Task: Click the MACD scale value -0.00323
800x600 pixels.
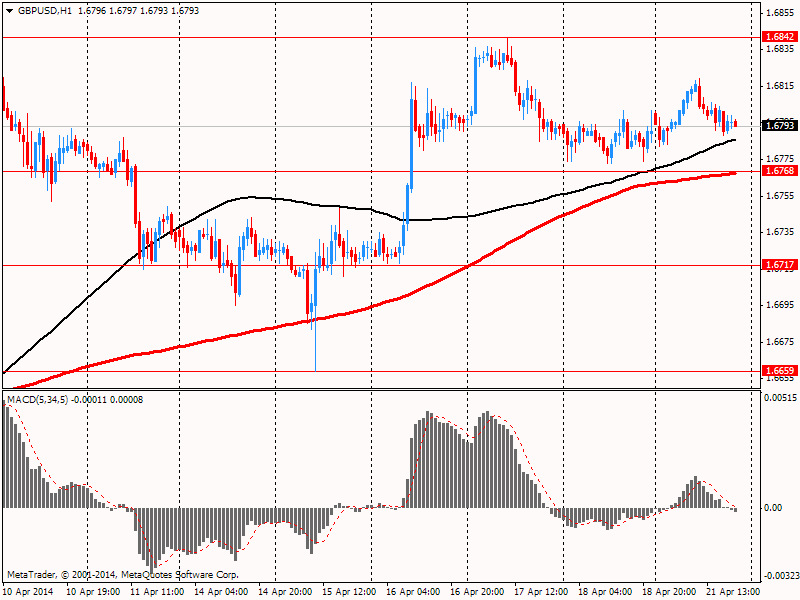Action: pyautogui.click(x=781, y=576)
